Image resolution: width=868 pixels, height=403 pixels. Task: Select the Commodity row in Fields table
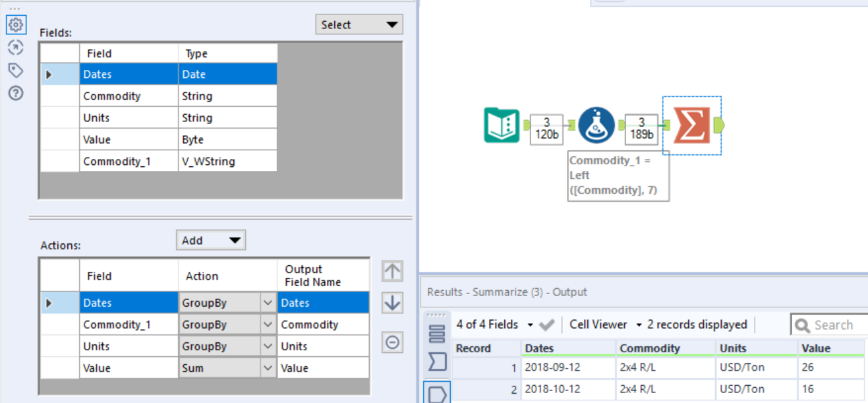point(112,96)
